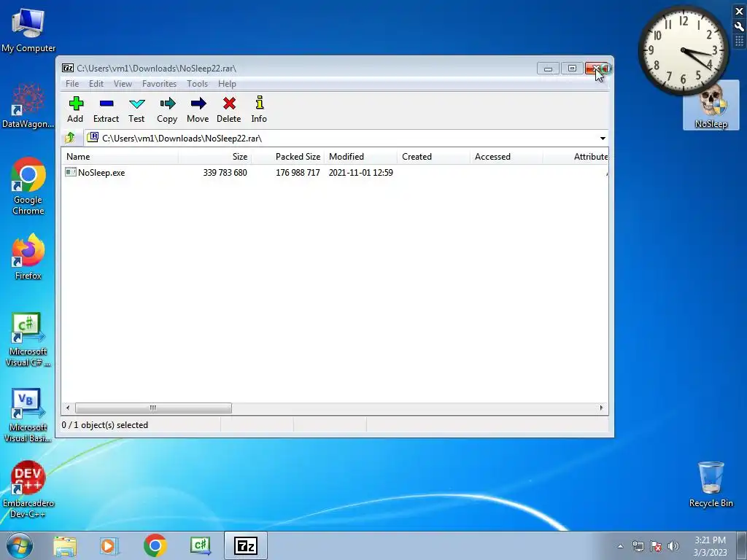Click the volume speaker tray icon
The height and width of the screenshot is (560, 747).
pos(673,545)
